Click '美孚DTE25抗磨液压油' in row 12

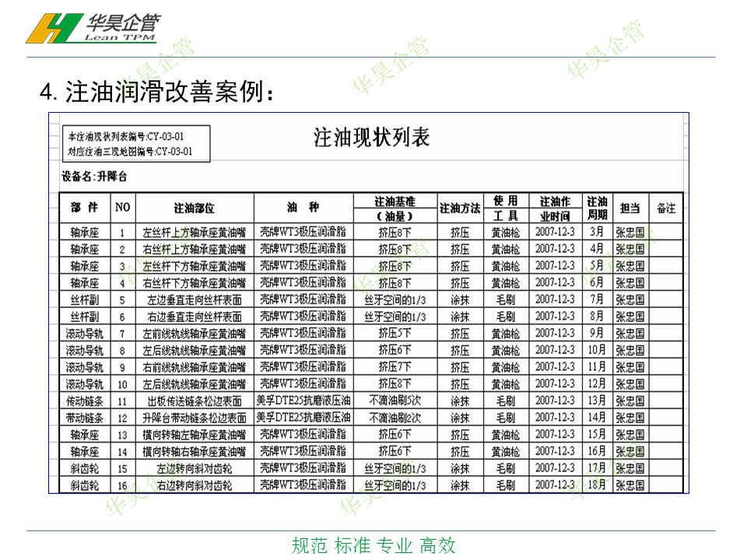[x=303, y=418]
